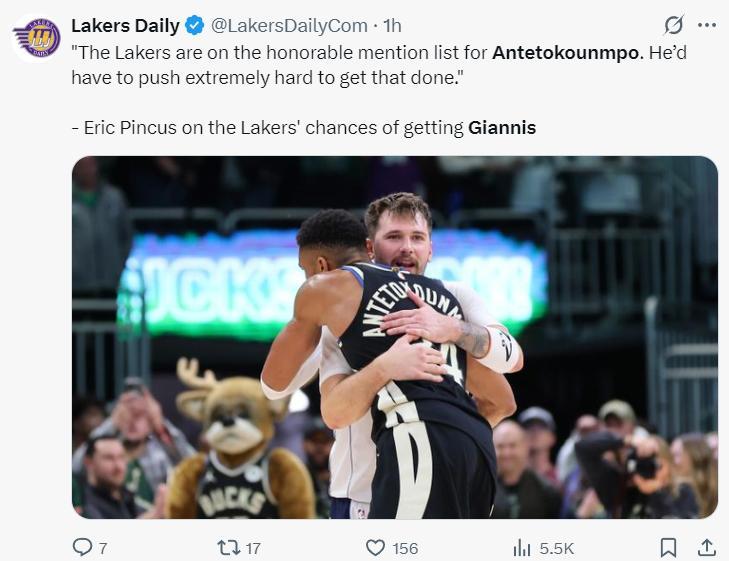Bookmark this Lakers Daily post
This screenshot has height=561, width=729.
(668, 547)
